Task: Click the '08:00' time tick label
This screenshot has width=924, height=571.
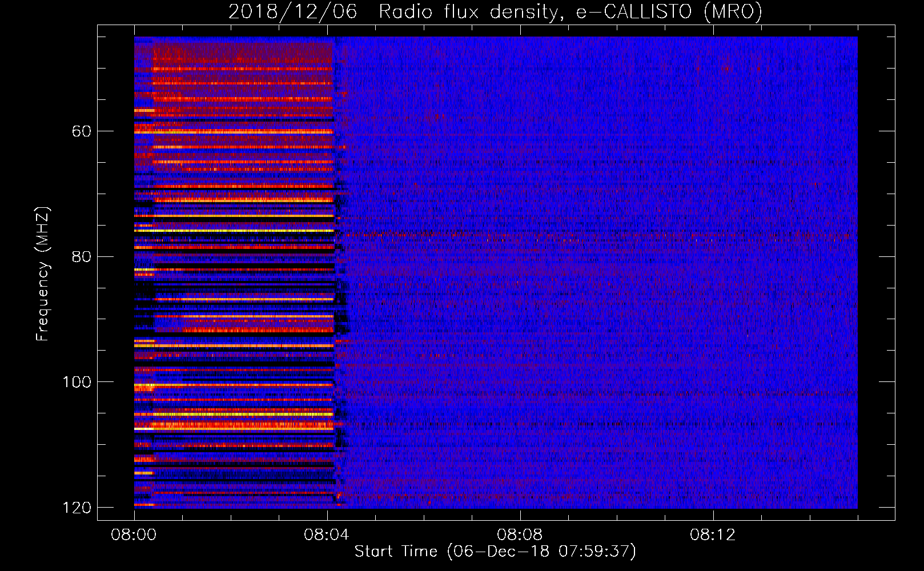Action: pyautogui.click(x=134, y=535)
